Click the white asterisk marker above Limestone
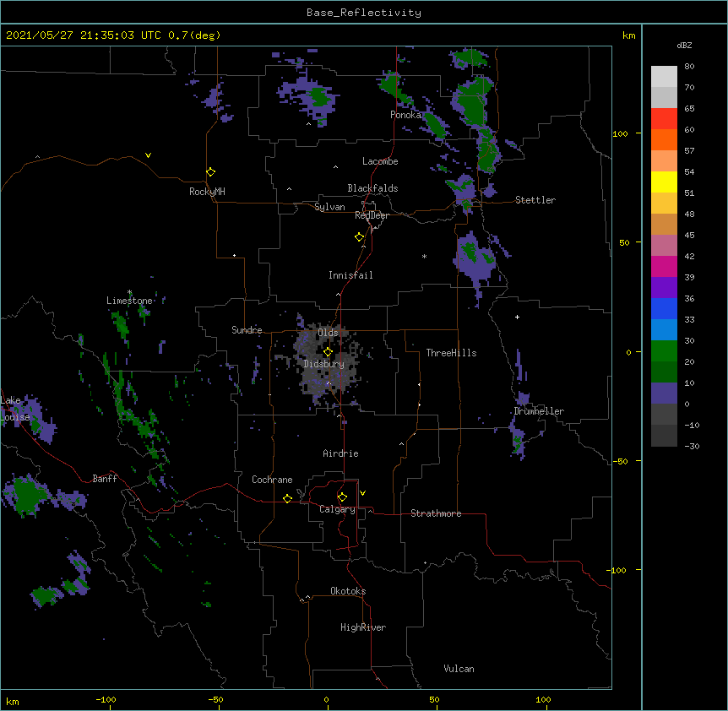Image resolution: width=728 pixels, height=711 pixels. point(129,292)
